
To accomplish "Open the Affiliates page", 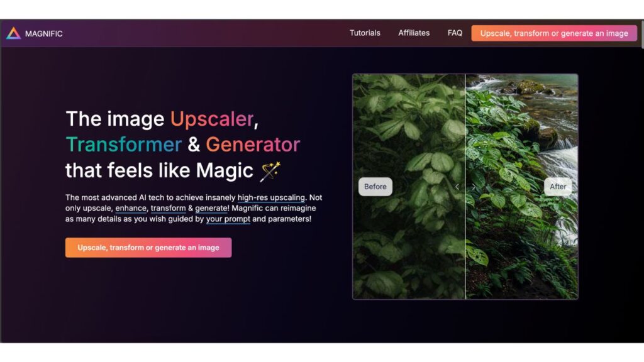I will 414,33.
